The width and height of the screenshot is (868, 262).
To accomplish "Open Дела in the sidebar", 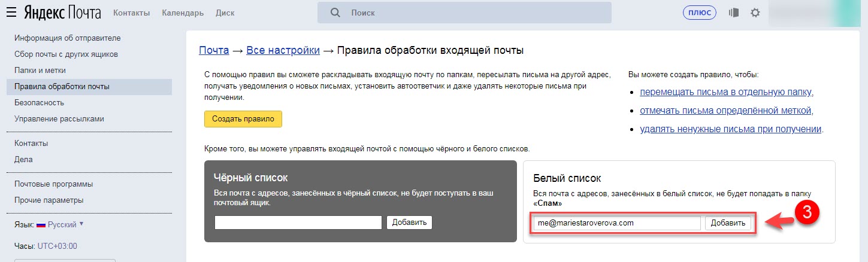I will click(x=23, y=159).
